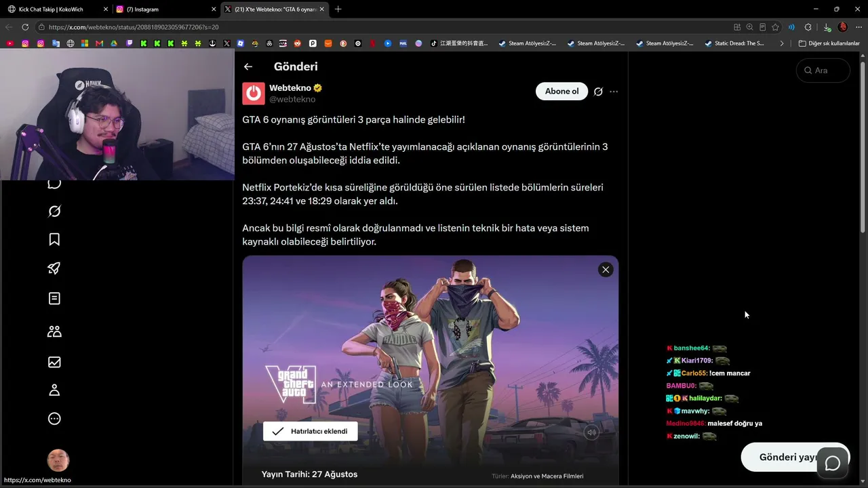This screenshot has width=868, height=488.
Task: Open the More circle menu in the sidebar
Action: point(55,419)
